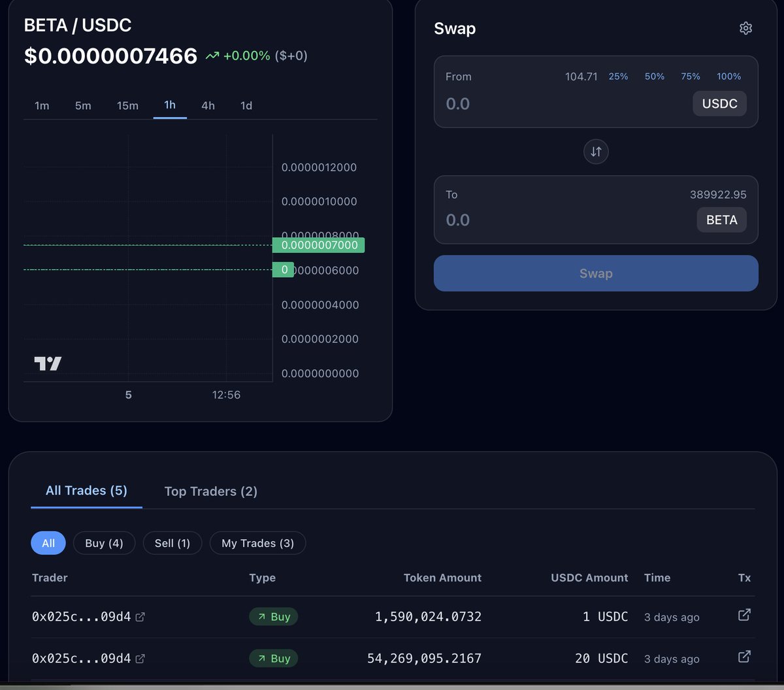784x690 pixels.
Task: Click token amount 1,590,024.0732
Action: [x=428, y=617]
